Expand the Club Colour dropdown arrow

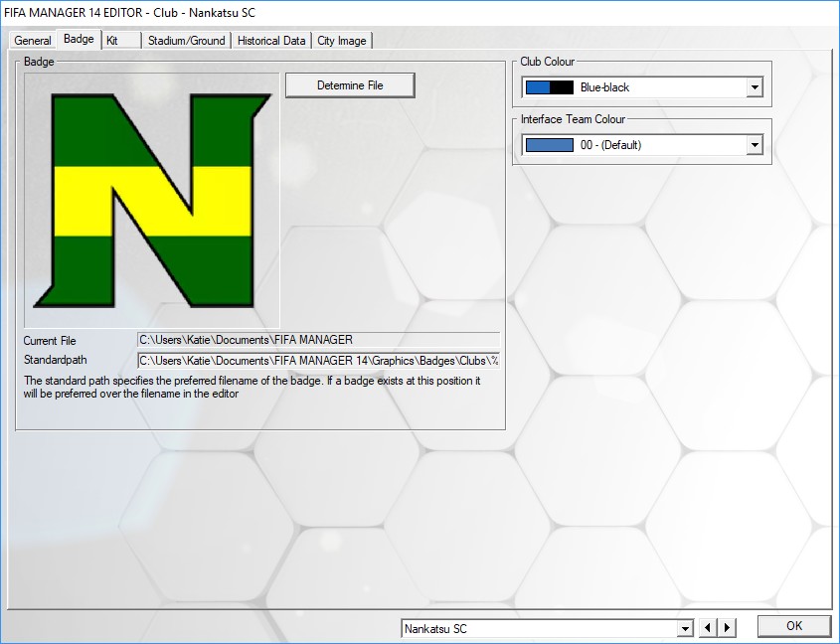pyautogui.click(x=755, y=87)
